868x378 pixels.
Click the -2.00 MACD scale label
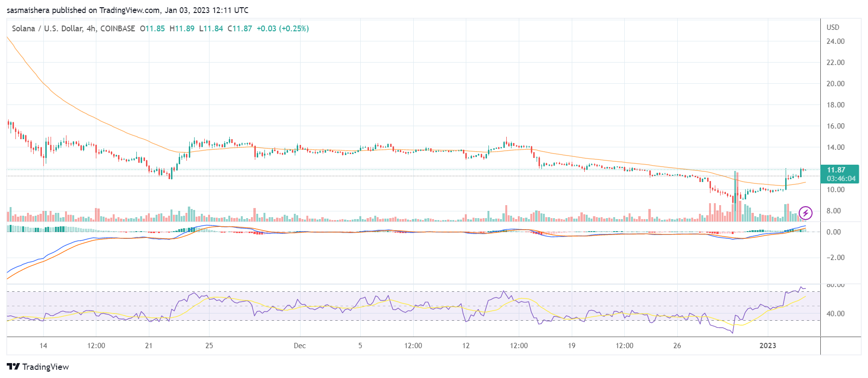[835, 258]
